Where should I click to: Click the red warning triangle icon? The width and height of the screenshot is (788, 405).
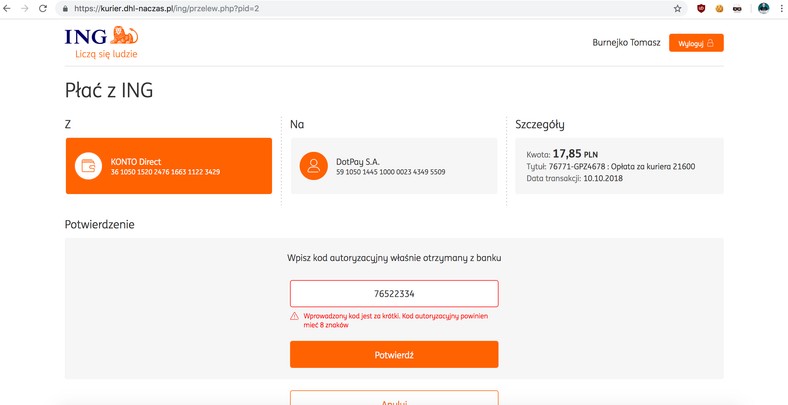295,316
